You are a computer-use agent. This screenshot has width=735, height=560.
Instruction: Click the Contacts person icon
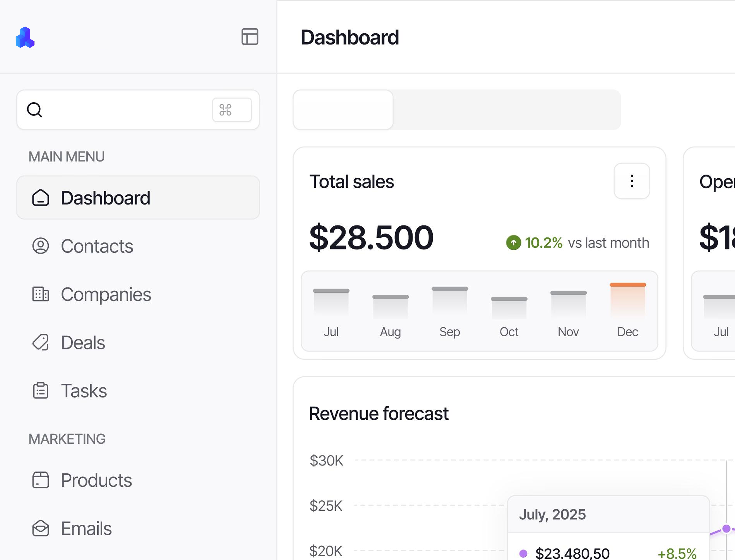pos(41,246)
